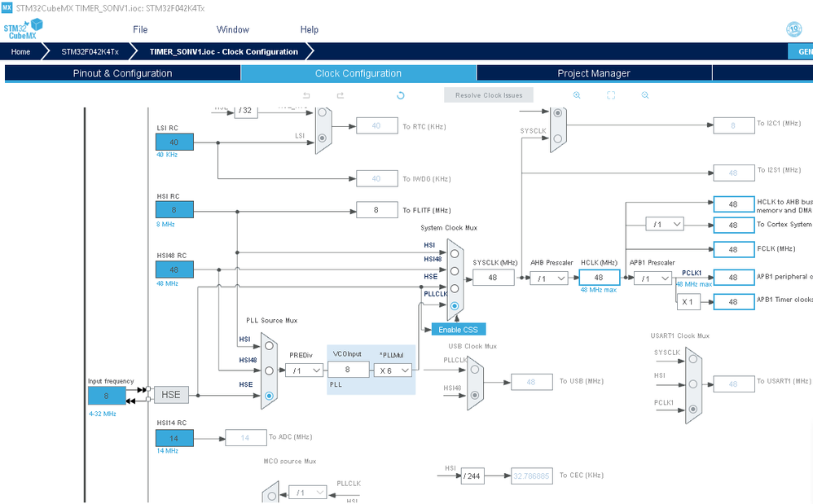Select HSI48 in the System Clock Mux
Viewport: 813px width, 504px height.
(x=455, y=271)
